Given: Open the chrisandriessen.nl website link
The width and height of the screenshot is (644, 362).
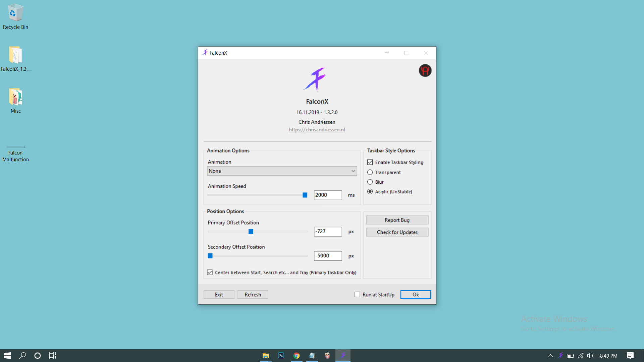Looking at the screenshot, I should tap(317, 130).
